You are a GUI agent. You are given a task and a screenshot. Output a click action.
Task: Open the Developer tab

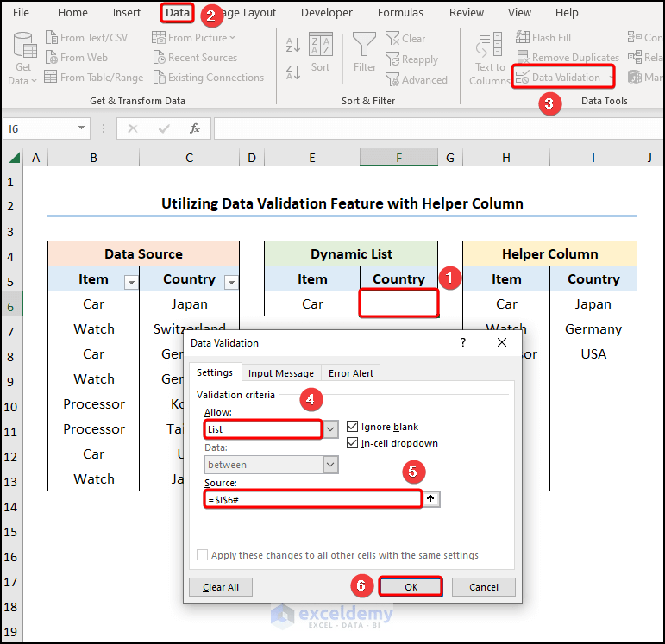(x=327, y=13)
